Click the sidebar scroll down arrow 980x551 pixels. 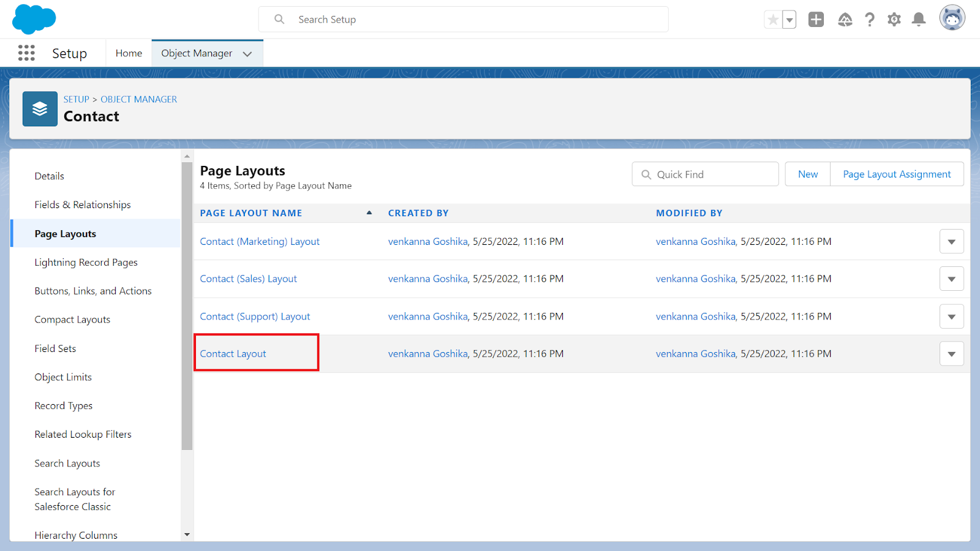187,534
